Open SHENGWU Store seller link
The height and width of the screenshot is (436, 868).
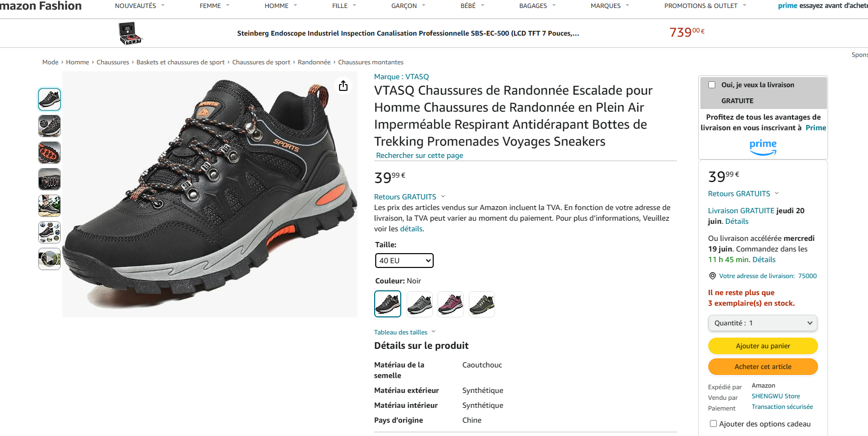click(775, 396)
